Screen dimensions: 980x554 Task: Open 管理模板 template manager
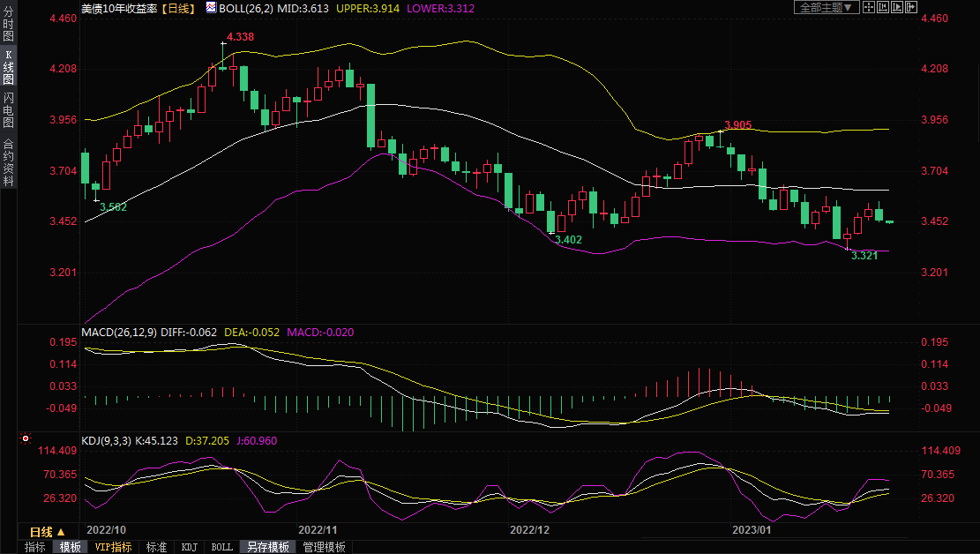324,547
